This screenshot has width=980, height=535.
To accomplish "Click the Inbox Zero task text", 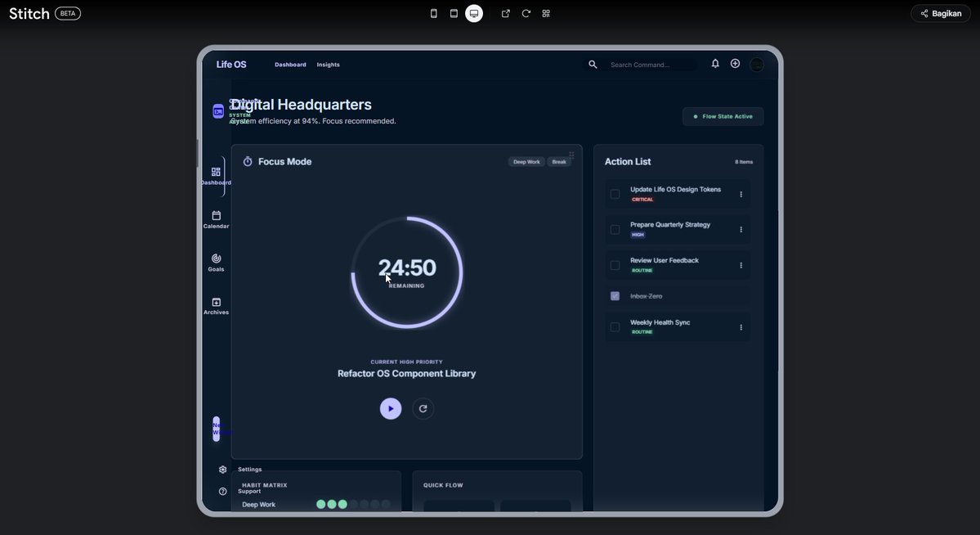I will (x=647, y=296).
